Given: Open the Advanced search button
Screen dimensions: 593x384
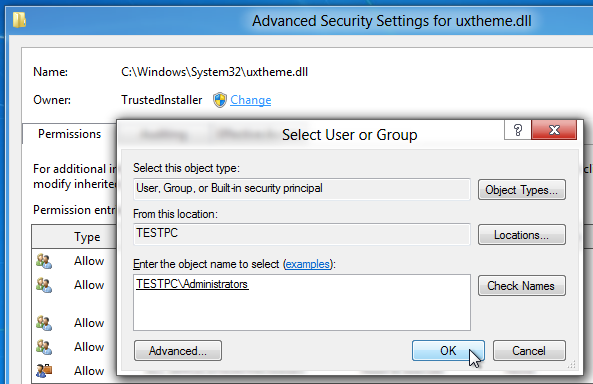Looking at the screenshot, I should (x=178, y=350).
